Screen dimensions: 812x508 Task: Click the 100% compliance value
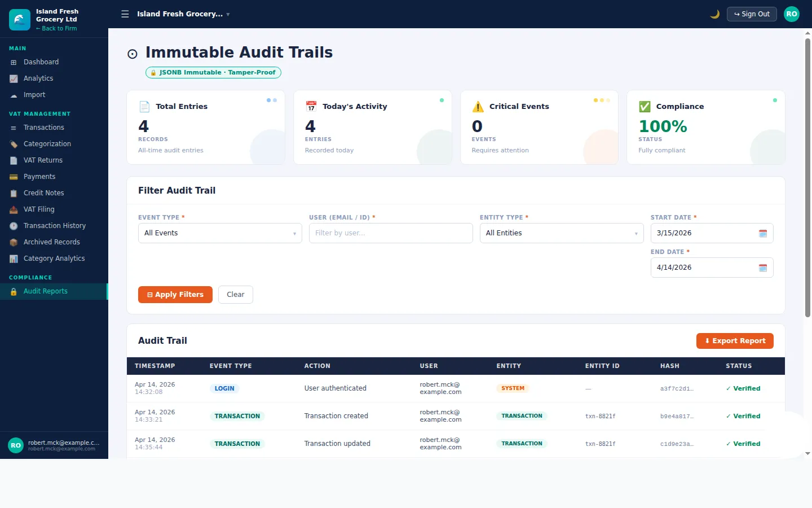point(663,126)
